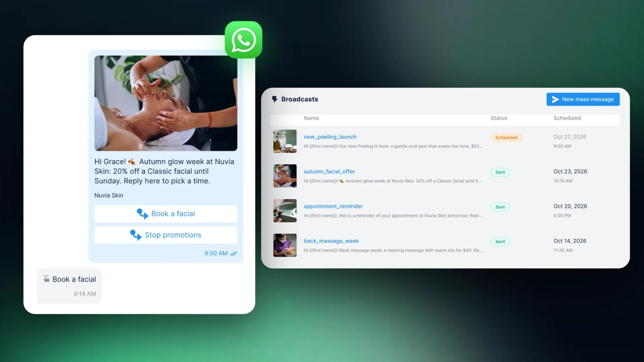The height and width of the screenshot is (362, 644).
Task: Click the Sent badge for autumn_facial_offer
Action: click(x=500, y=172)
